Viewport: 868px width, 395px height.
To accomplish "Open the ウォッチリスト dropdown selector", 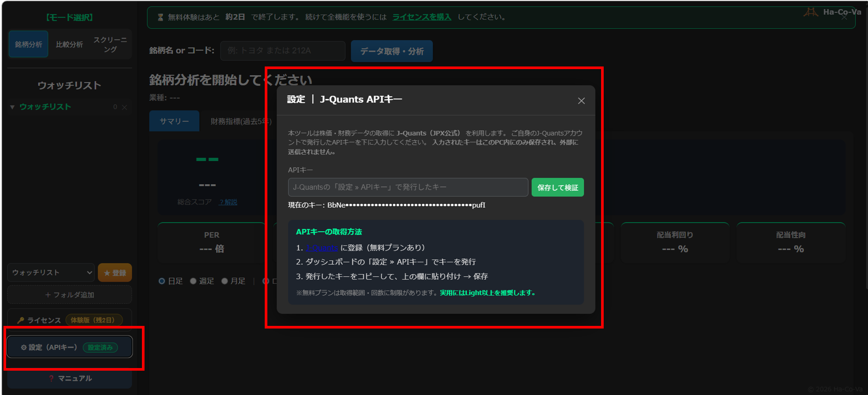I will (51, 272).
